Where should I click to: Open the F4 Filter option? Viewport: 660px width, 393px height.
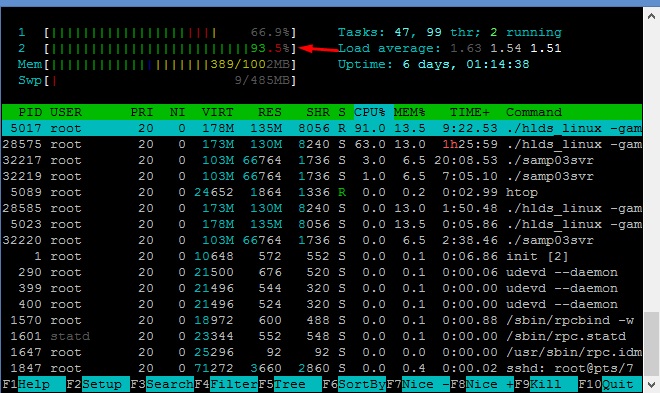(x=226, y=384)
